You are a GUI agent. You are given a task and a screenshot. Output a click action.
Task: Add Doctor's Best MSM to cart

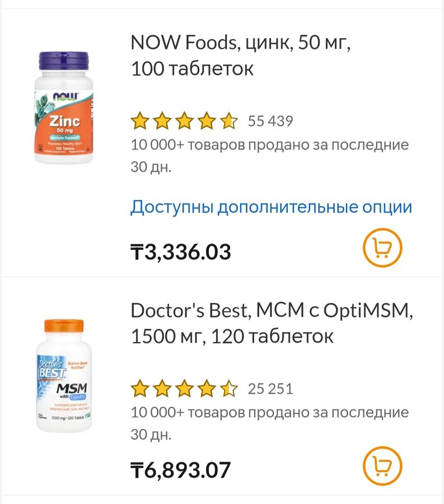383,466
